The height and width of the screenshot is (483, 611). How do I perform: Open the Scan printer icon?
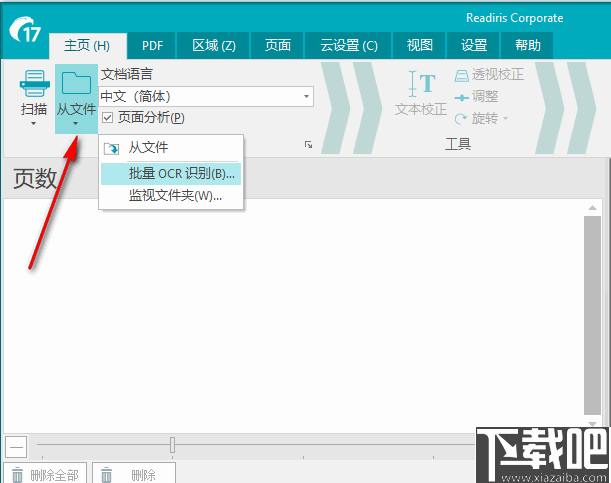[x=34, y=83]
